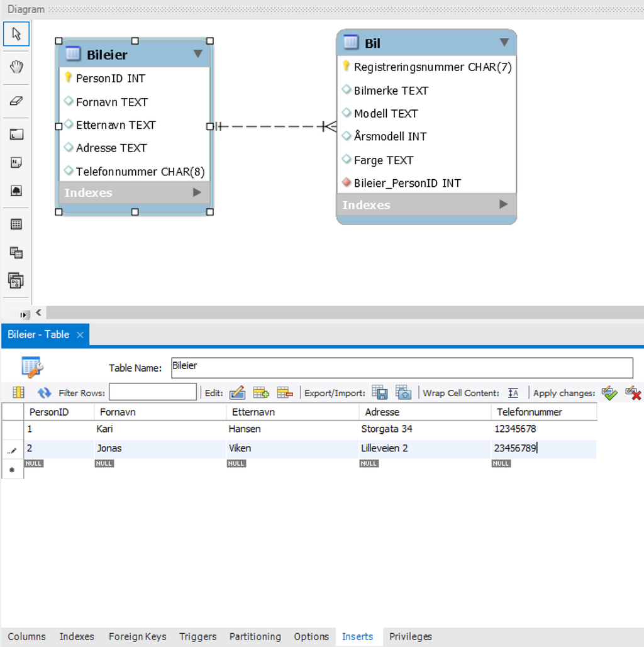The width and height of the screenshot is (644, 647).
Task: Expand the Indexes section of Bileier table
Action: tap(199, 192)
